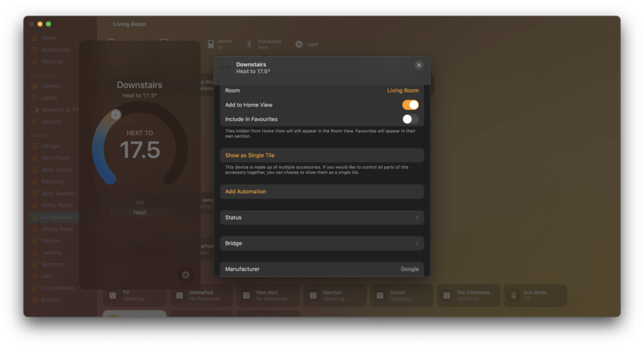This screenshot has width=644, height=348.
Task: Change the room from Living Room
Action: click(x=402, y=91)
